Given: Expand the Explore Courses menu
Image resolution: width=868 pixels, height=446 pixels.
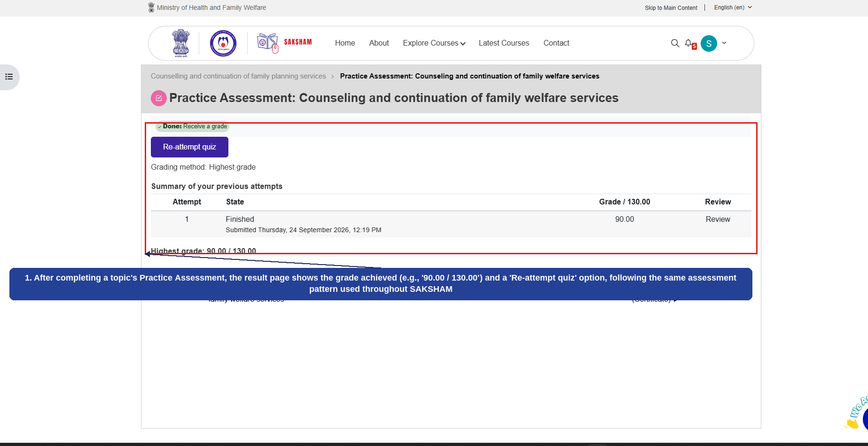Looking at the screenshot, I should (434, 43).
